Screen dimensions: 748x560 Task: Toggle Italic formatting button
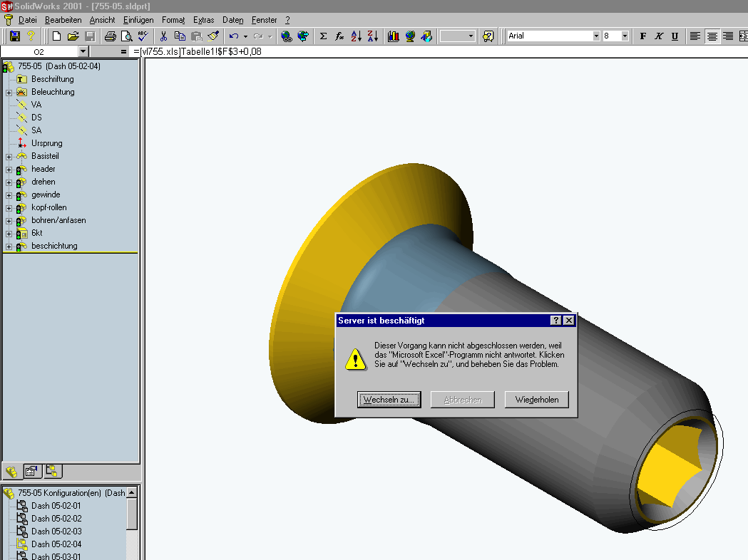point(659,36)
